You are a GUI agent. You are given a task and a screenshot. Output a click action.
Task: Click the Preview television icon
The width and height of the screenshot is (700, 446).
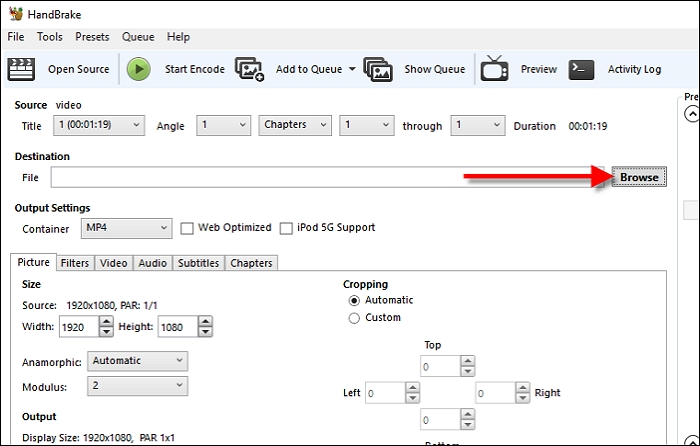[x=494, y=69]
